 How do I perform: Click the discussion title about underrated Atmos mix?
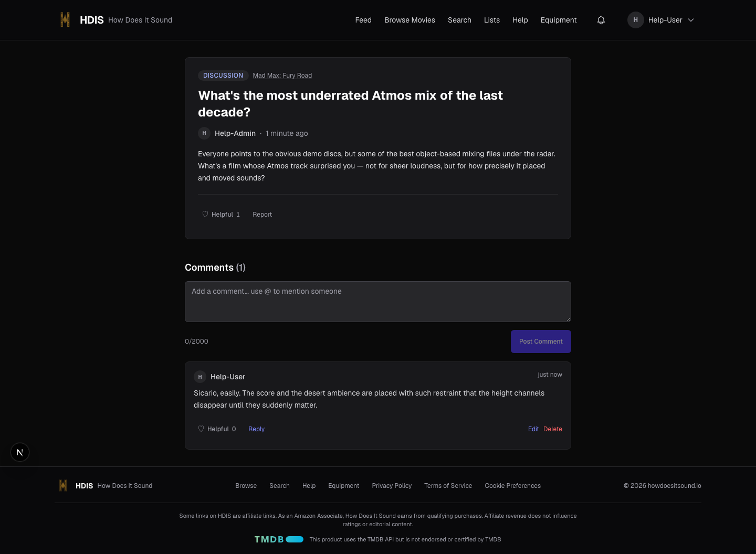tap(350, 104)
